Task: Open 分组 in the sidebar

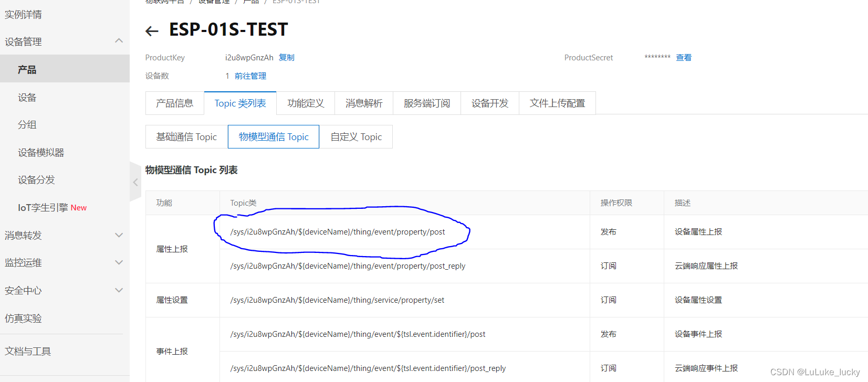Action: pyautogui.click(x=27, y=125)
